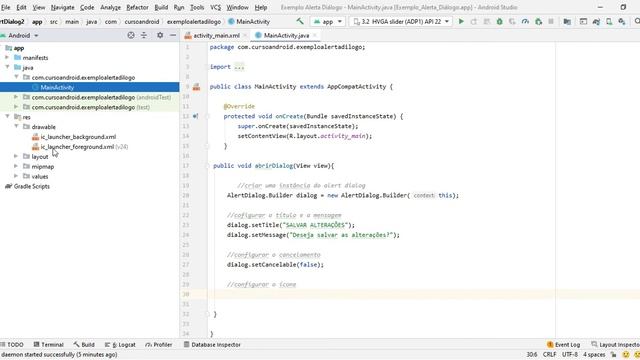Click the Apply Changes and Restart Activity icon

[474, 21]
